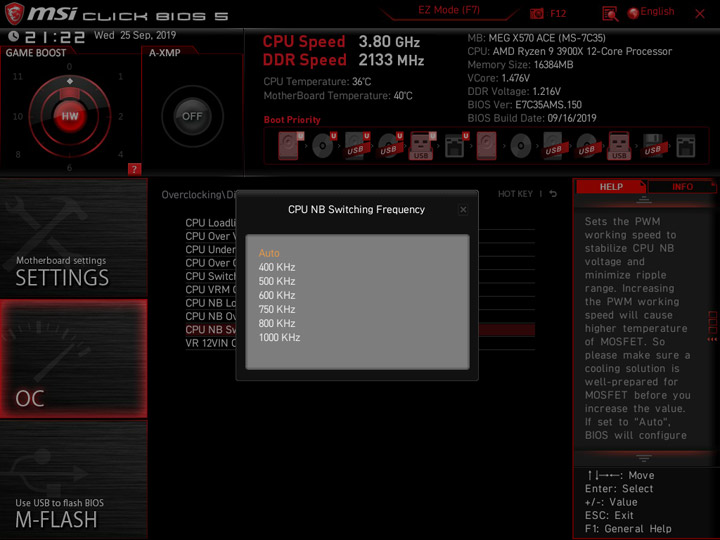Toggle Game Boost HW knob
This screenshot has width=720, height=540.
pos(70,116)
